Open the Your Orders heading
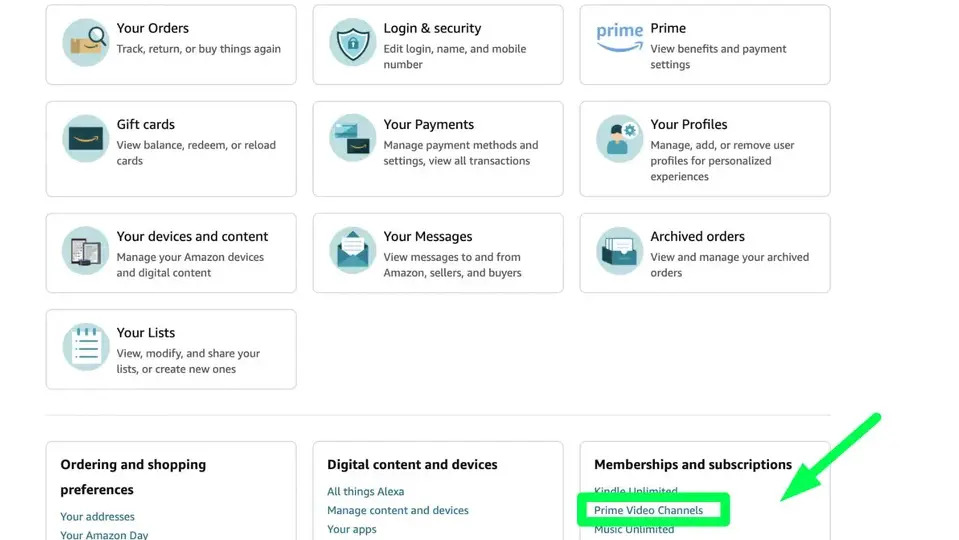The image size is (959, 540). [x=152, y=29]
